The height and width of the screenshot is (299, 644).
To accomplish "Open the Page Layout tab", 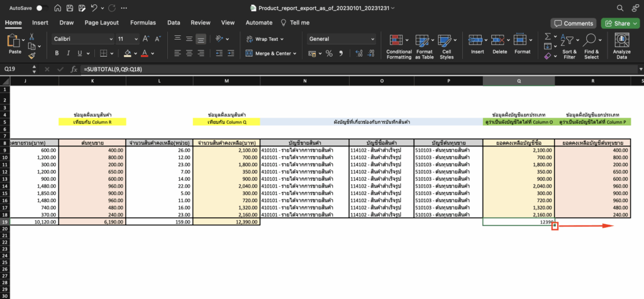I will (x=101, y=23).
